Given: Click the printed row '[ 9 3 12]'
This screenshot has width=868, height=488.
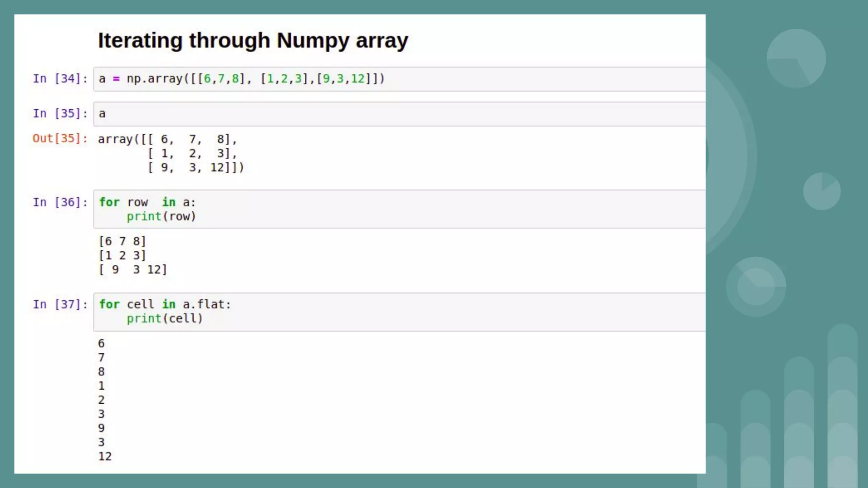Looking at the screenshot, I should click(x=133, y=270).
